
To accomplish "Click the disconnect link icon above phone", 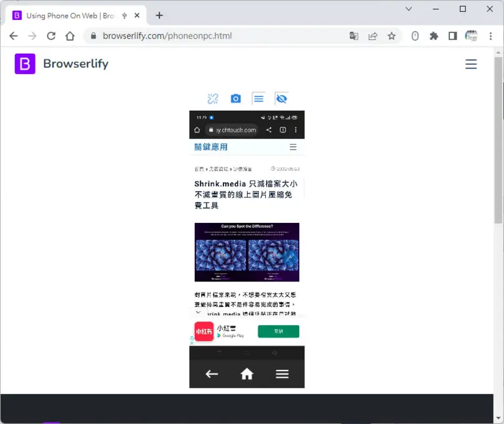I will point(212,99).
